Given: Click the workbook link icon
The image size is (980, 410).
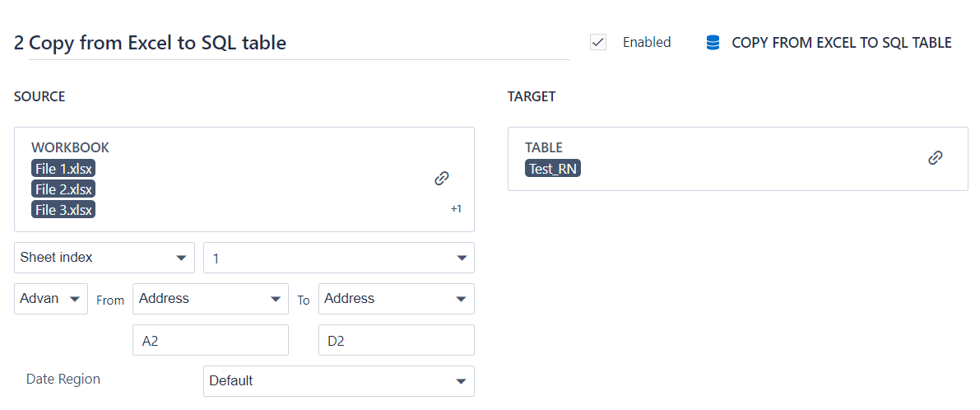Looking at the screenshot, I should (x=442, y=178).
